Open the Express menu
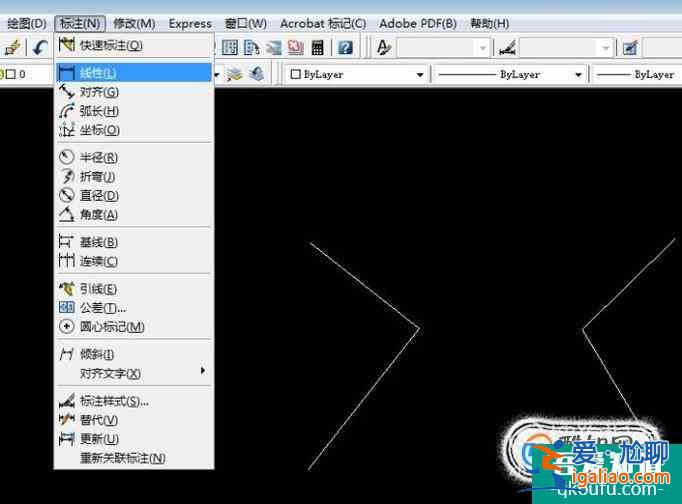Screen dimensions: 682x504 pyautogui.click(x=190, y=23)
